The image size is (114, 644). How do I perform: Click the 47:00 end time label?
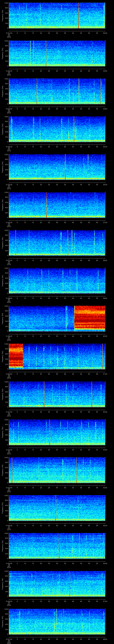[x=105, y=601]
